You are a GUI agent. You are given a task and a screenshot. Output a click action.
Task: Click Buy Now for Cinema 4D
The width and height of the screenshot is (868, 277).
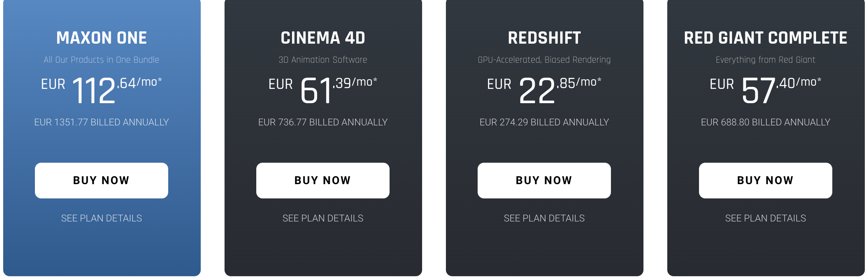click(x=323, y=181)
